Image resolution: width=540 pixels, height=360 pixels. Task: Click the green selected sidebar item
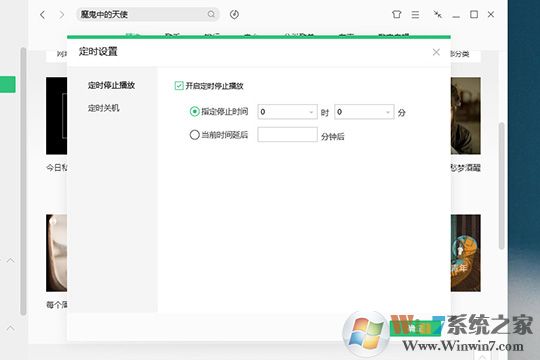(x=8, y=84)
